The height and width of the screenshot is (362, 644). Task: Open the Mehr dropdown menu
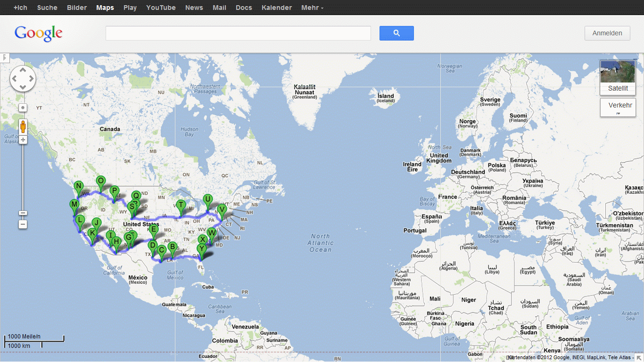(x=312, y=8)
